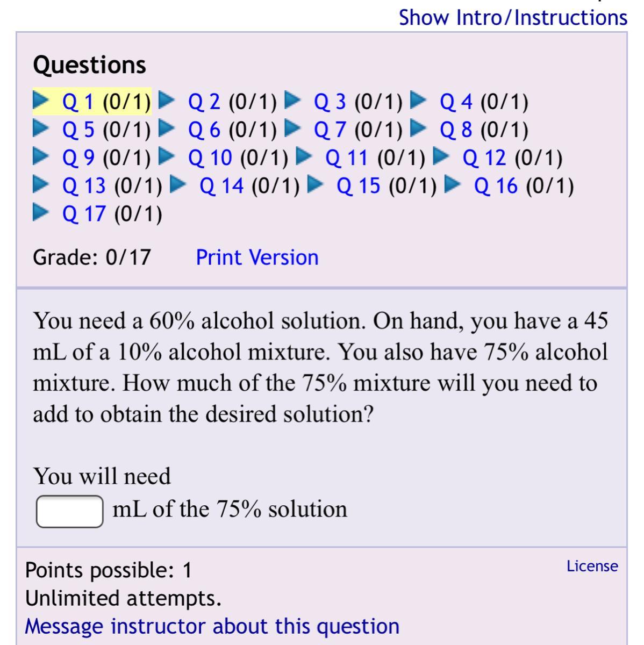Image resolution: width=644 pixels, height=645 pixels.
Task: Click the blue arrow icon before Q 4
Action: [419, 100]
